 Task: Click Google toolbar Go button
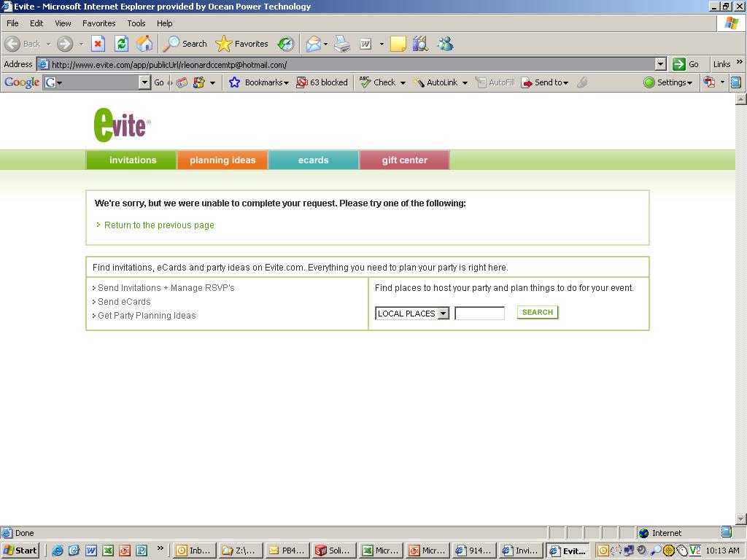(x=158, y=82)
